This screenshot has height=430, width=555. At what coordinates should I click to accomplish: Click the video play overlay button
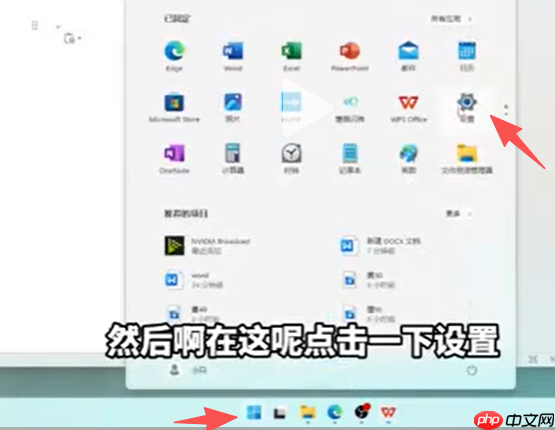point(307,108)
